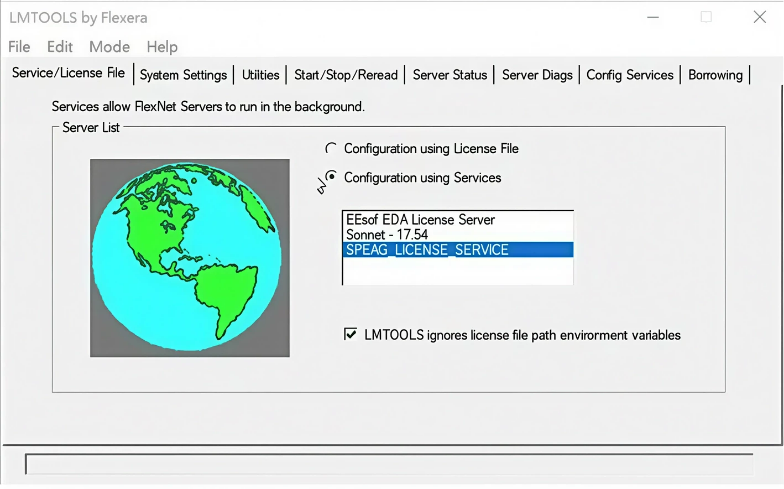This screenshot has height=489, width=784.
Task: Select Configuration using License File radio button
Action: point(331,148)
